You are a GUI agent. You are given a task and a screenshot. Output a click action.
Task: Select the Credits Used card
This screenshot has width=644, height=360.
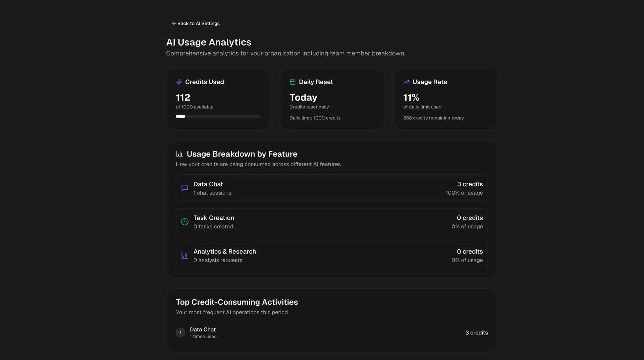[x=218, y=99]
